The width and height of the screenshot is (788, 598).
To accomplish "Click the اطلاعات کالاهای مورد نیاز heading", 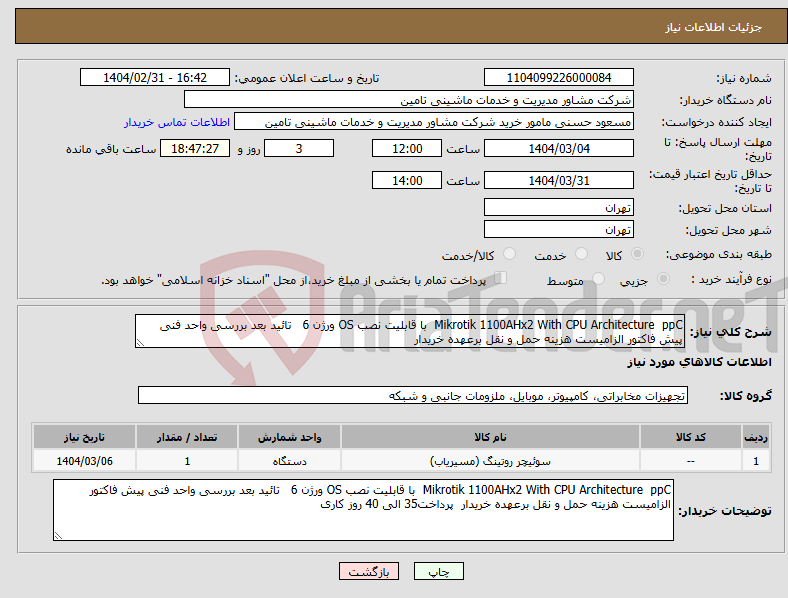I will click(699, 362).
